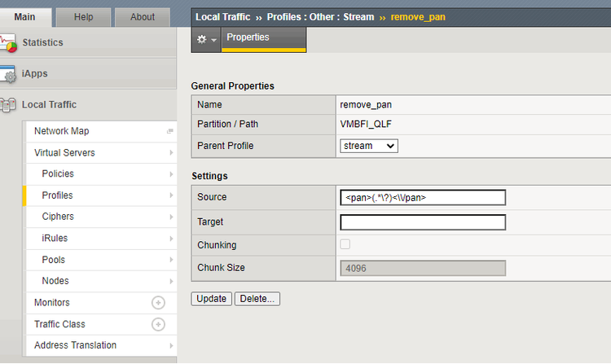Click the Source input field
The width and height of the screenshot is (611, 364).
click(x=423, y=198)
